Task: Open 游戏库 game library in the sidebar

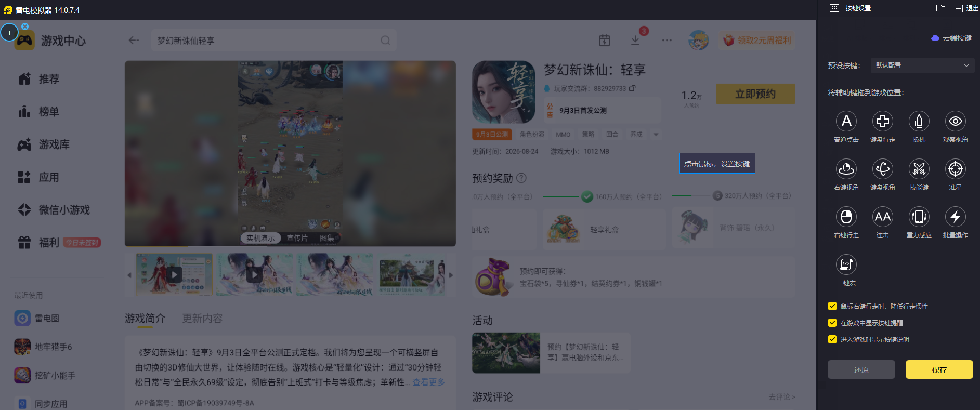Action: pos(44,144)
